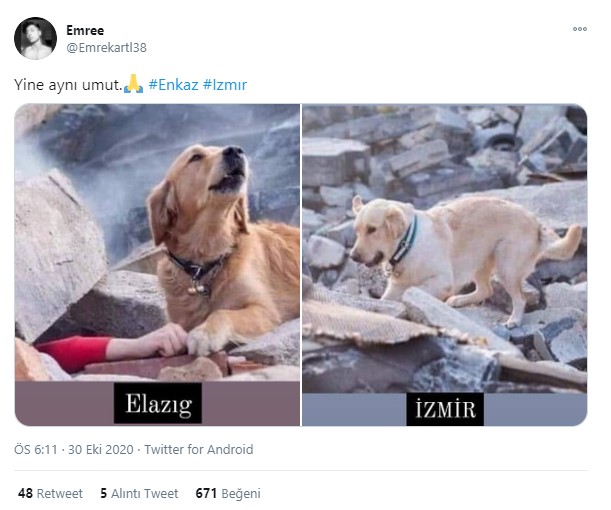The image size is (611, 510).
Task: View the 671 Beğeni list
Action: (x=228, y=493)
